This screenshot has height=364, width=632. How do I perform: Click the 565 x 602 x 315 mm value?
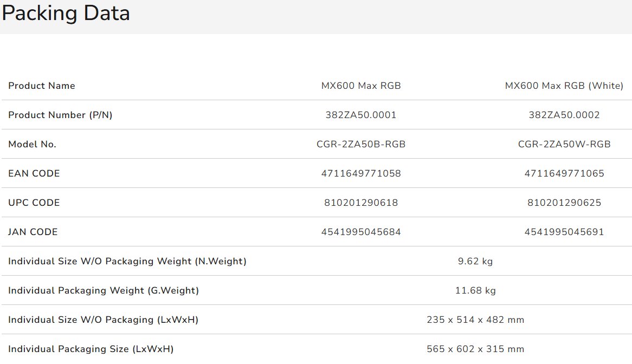click(x=475, y=349)
